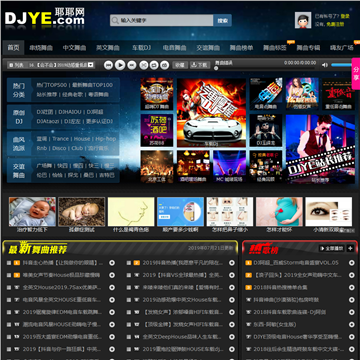Image resolution: width=360 pixels, height=360 pixels.
Task: Open the playlist track dropdown arrow
Action: [91, 65]
